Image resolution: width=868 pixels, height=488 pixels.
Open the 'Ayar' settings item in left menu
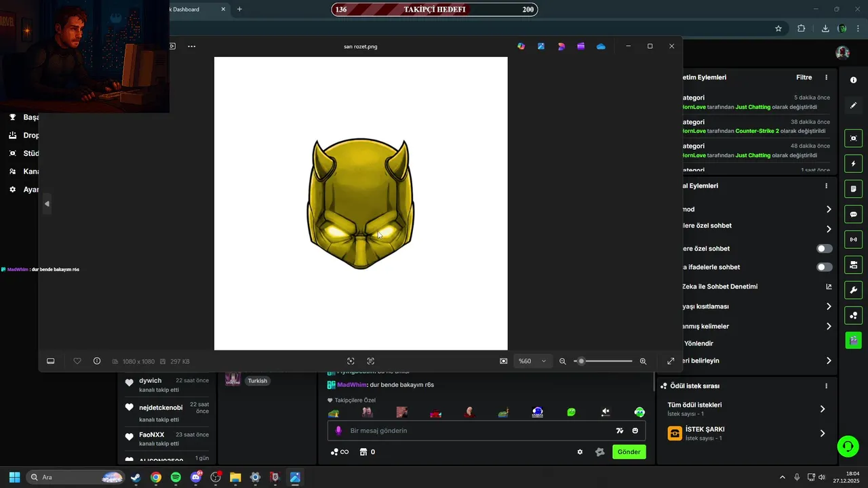pyautogui.click(x=23, y=190)
